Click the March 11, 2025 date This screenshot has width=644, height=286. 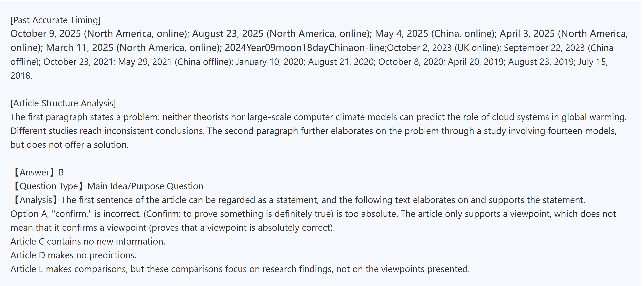click(80, 48)
